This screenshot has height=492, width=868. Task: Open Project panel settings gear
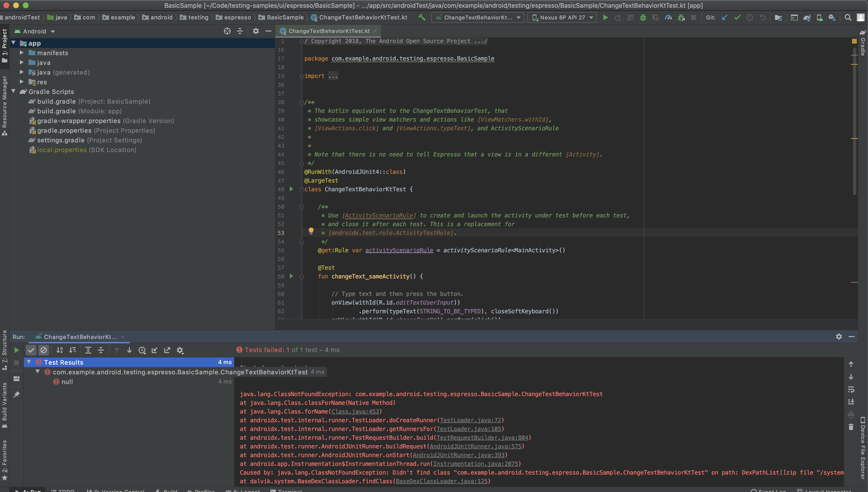tap(256, 31)
